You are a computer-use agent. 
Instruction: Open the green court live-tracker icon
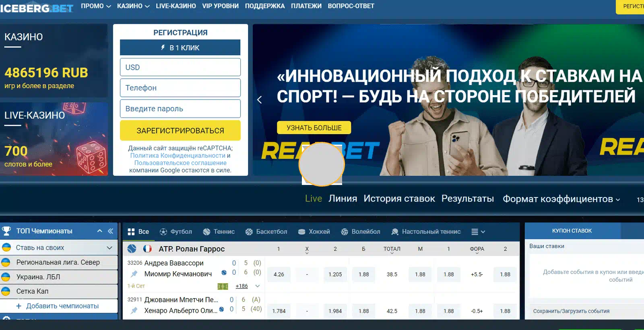[223, 286]
